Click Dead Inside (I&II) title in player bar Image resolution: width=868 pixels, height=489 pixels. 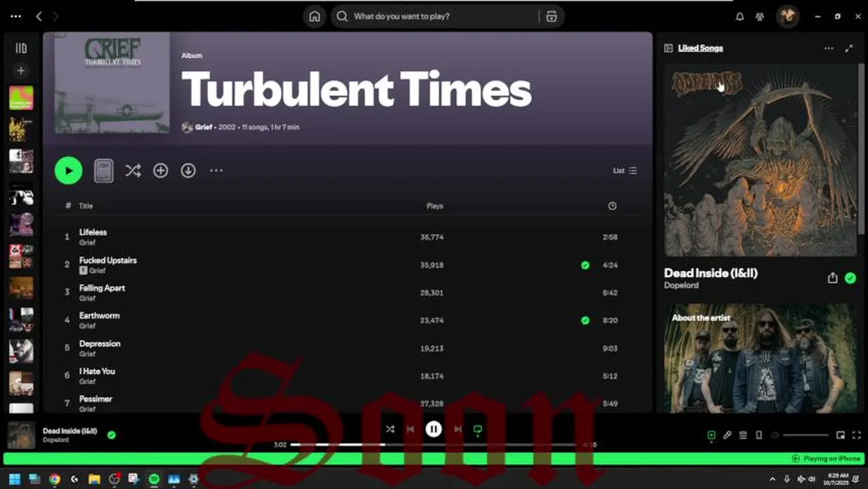pos(70,431)
